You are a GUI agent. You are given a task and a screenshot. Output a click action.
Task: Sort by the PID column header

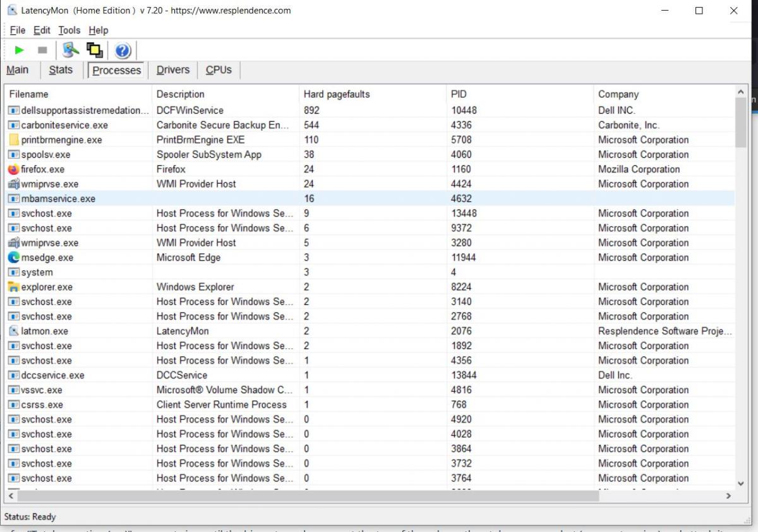point(520,94)
